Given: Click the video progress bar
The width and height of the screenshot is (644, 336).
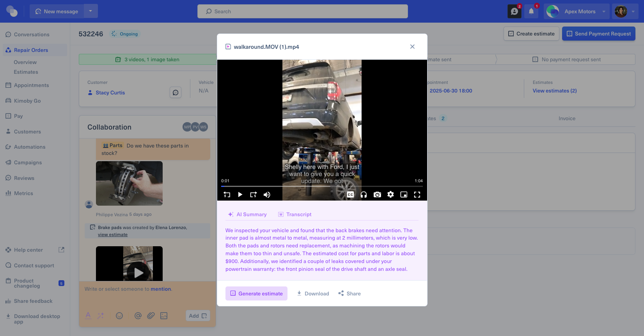Looking at the screenshot, I should 322,187.
